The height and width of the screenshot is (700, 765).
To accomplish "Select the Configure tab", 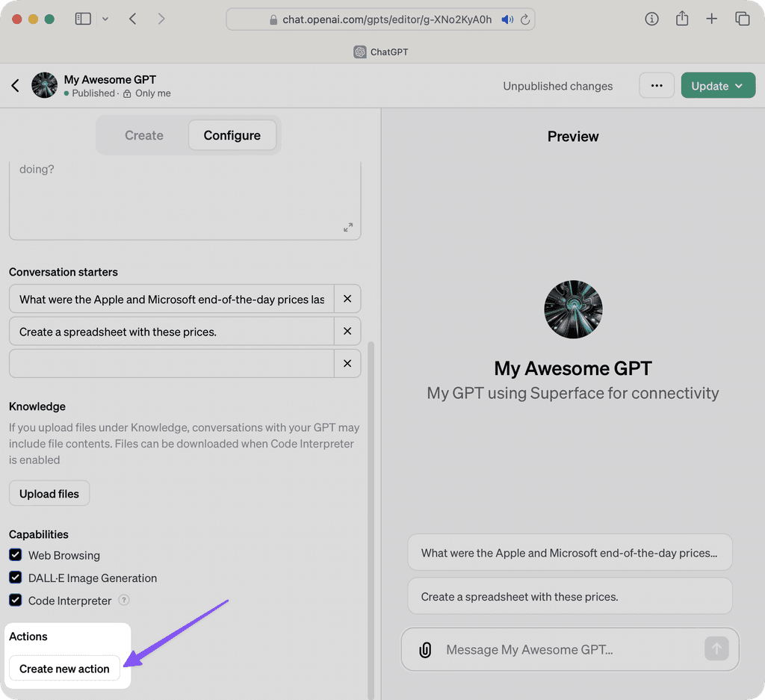I will [232, 135].
